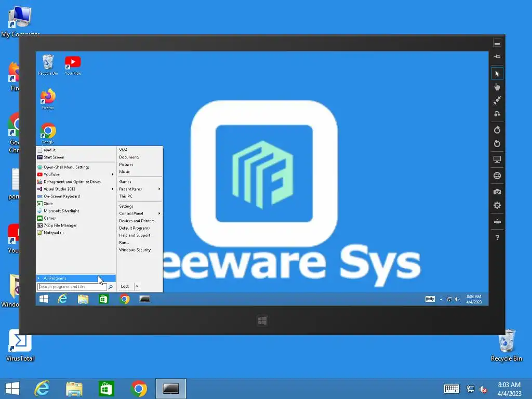Click network icon in simulator tray
This screenshot has height=399, width=532.
[x=449, y=299]
